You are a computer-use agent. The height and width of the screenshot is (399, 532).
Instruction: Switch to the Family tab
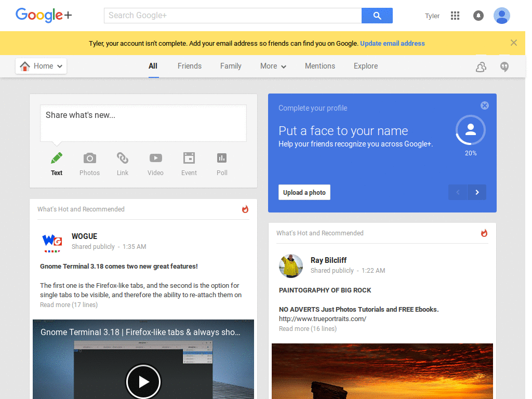(x=231, y=66)
